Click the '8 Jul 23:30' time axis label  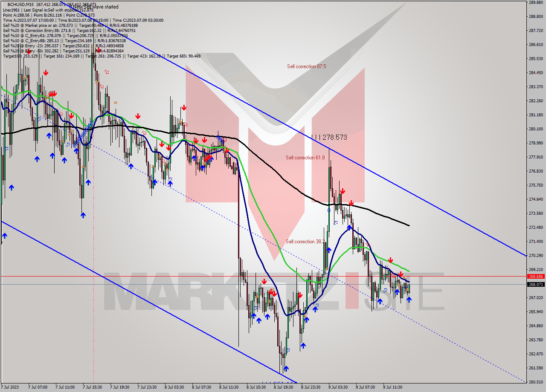pyautogui.click(x=311, y=387)
